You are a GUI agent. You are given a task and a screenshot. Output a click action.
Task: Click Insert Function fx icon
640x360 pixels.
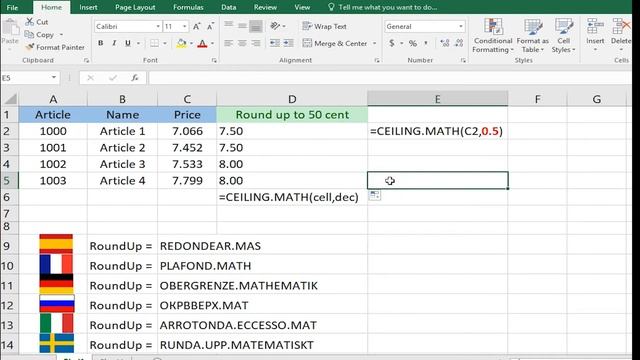[135, 78]
